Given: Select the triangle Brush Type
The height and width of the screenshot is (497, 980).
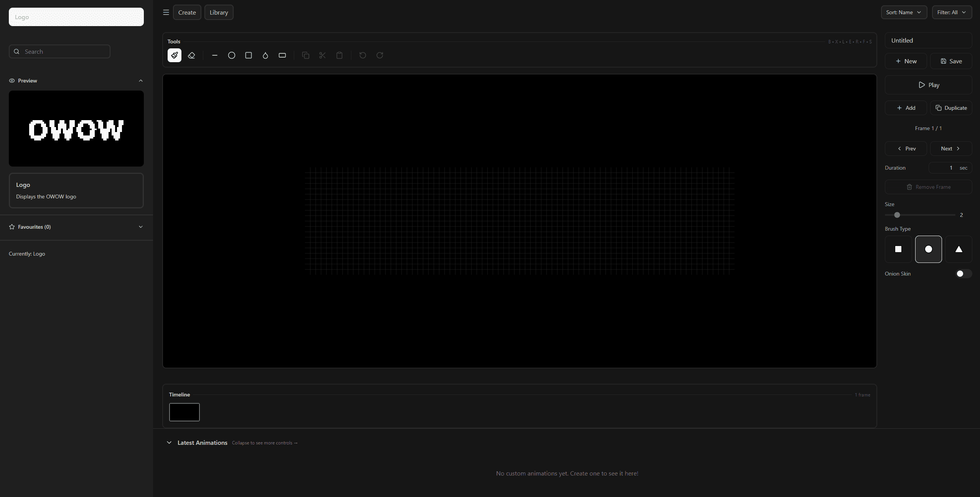Looking at the screenshot, I should click(x=958, y=249).
